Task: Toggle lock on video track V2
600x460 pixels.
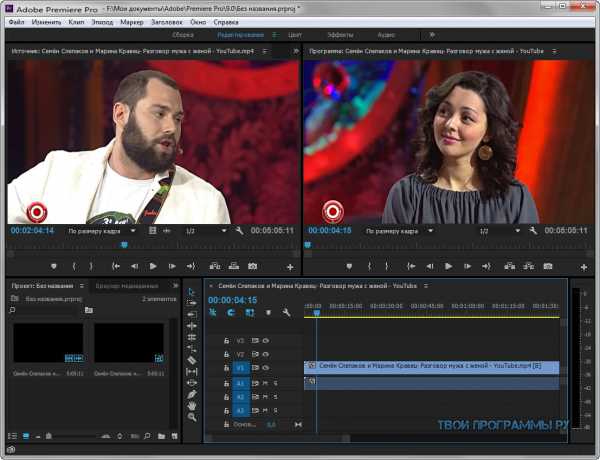Action: pyautogui.click(x=227, y=354)
